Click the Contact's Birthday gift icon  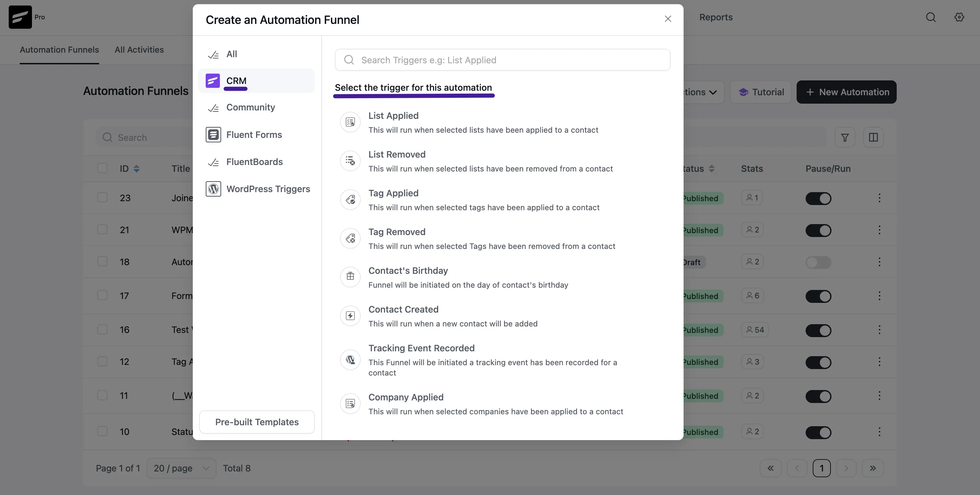pos(350,277)
